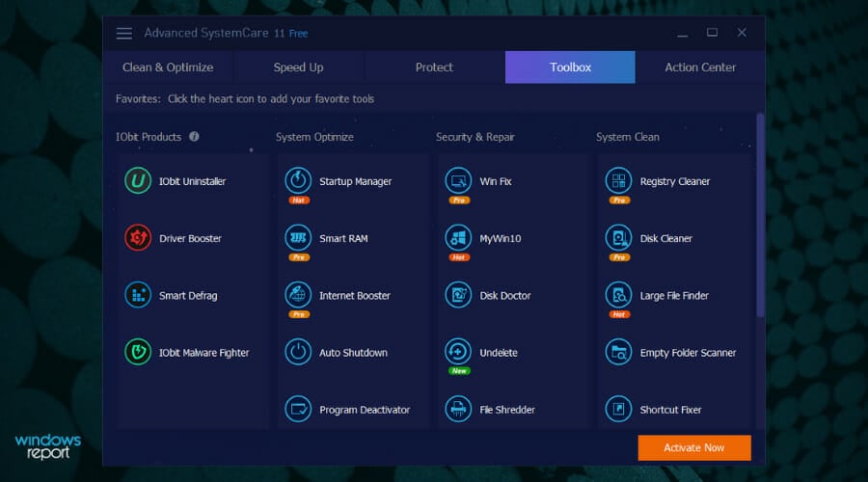Viewport: 868px width, 482px height.
Task: Click the Startup Manager label
Action: tap(355, 181)
